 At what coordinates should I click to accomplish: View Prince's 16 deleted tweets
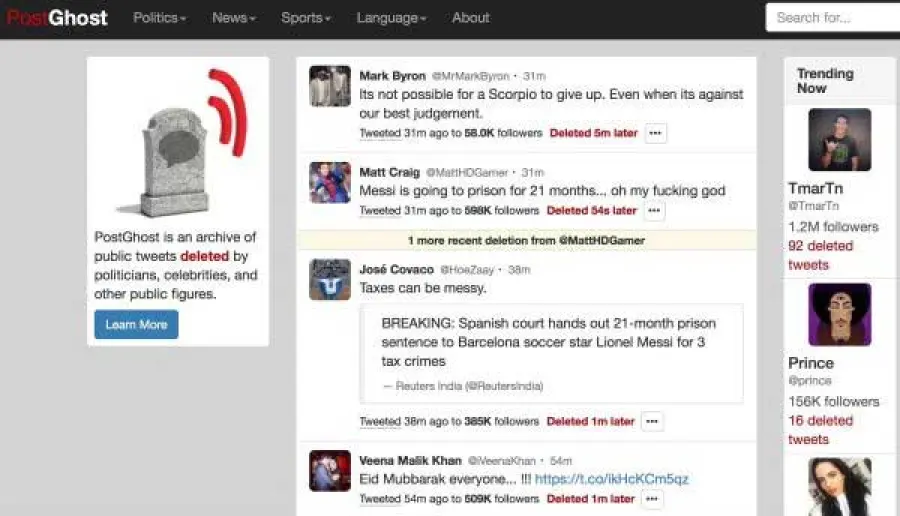coord(820,430)
